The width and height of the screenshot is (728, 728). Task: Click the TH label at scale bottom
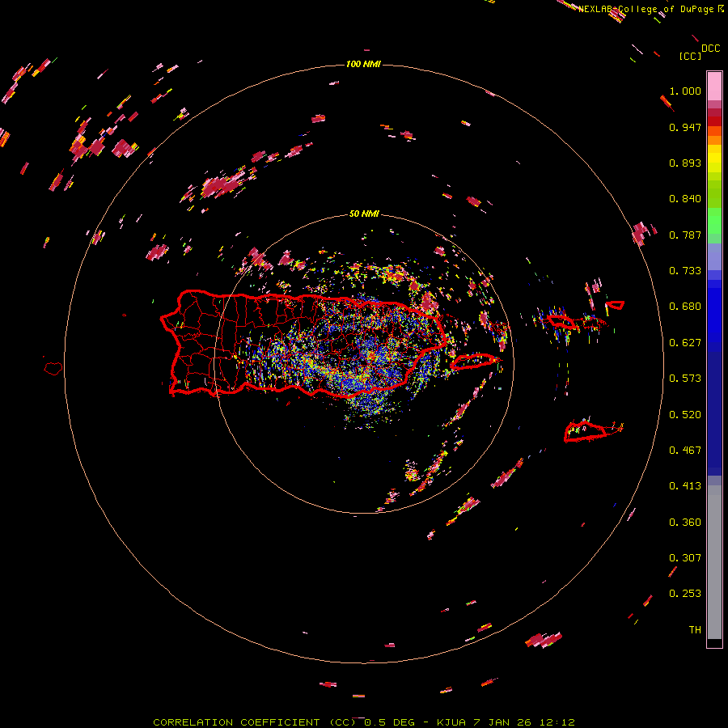pos(695,630)
